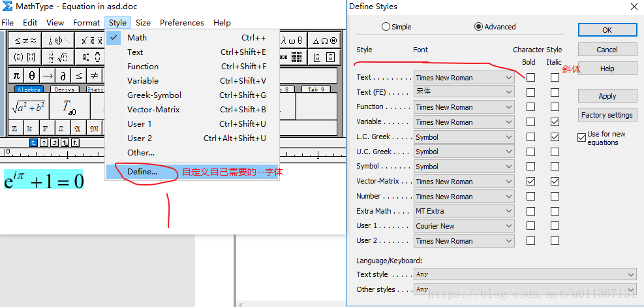Insert the double-struck Z symbol
644x307 pixels.
tap(15, 128)
